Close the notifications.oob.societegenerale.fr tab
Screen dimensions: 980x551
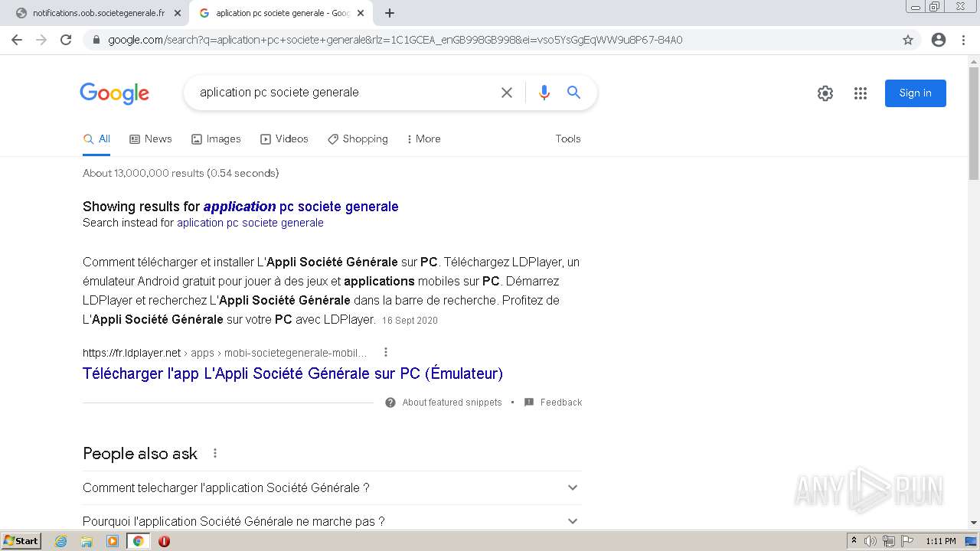coord(178,13)
